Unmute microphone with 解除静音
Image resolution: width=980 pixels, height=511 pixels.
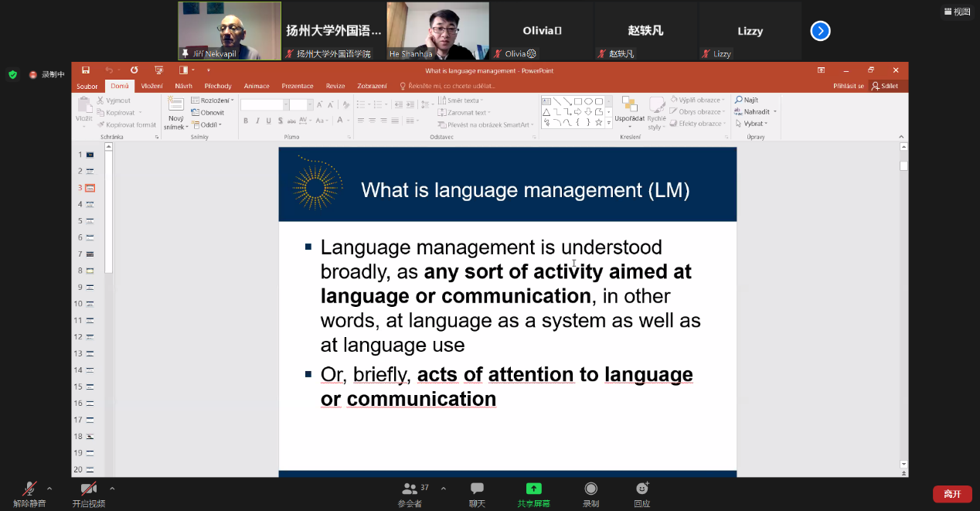coord(29,494)
